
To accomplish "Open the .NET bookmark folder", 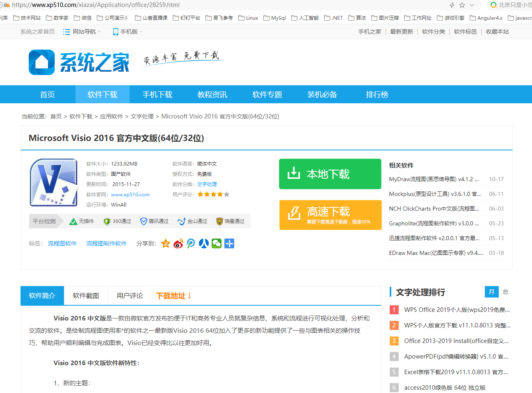I will click(333, 18).
